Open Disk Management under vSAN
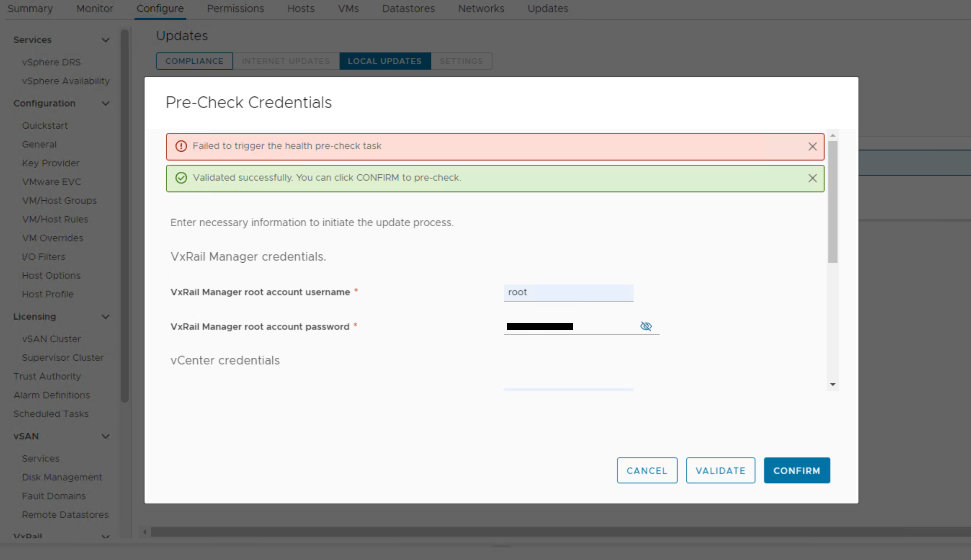 62,477
